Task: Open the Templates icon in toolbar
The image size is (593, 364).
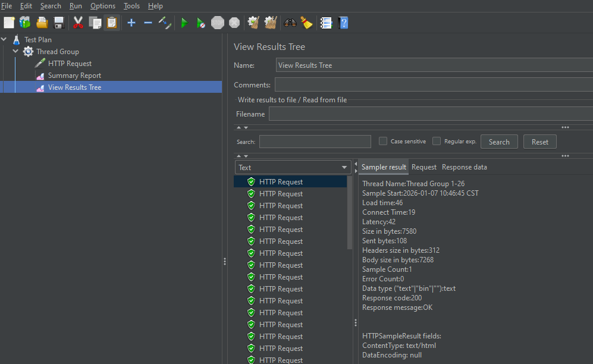Action: (25, 23)
